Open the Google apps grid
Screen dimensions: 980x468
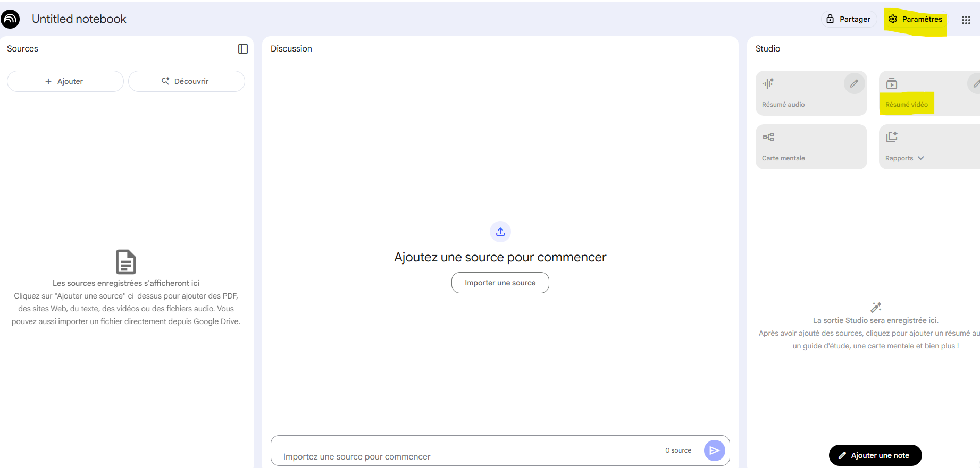click(966, 20)
